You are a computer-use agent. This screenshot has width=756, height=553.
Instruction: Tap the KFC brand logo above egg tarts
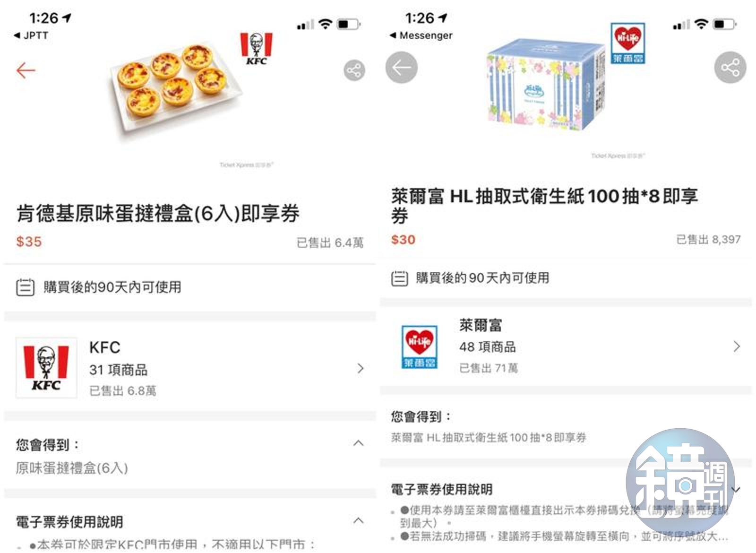(x=256, y=48)
